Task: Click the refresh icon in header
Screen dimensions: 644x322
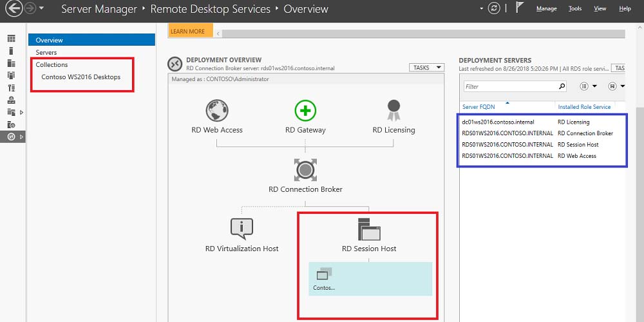Action: click(x=494, y=8)
